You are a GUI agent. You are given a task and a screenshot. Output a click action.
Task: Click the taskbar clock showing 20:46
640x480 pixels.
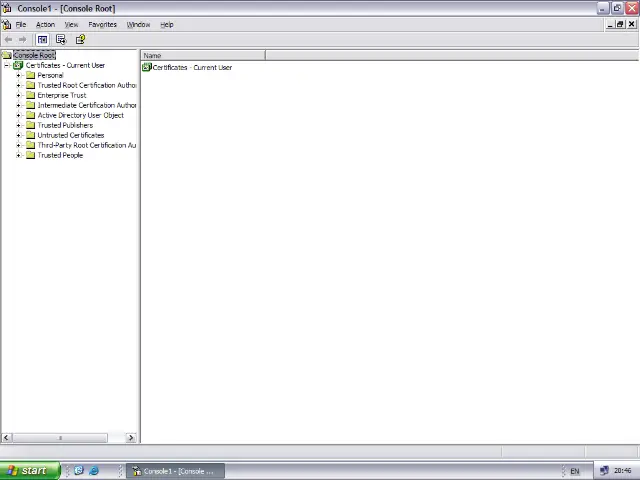coord(622,471)
